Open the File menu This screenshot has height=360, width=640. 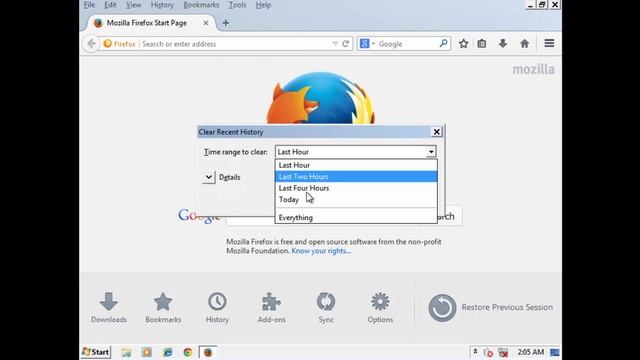coord(89,5)
